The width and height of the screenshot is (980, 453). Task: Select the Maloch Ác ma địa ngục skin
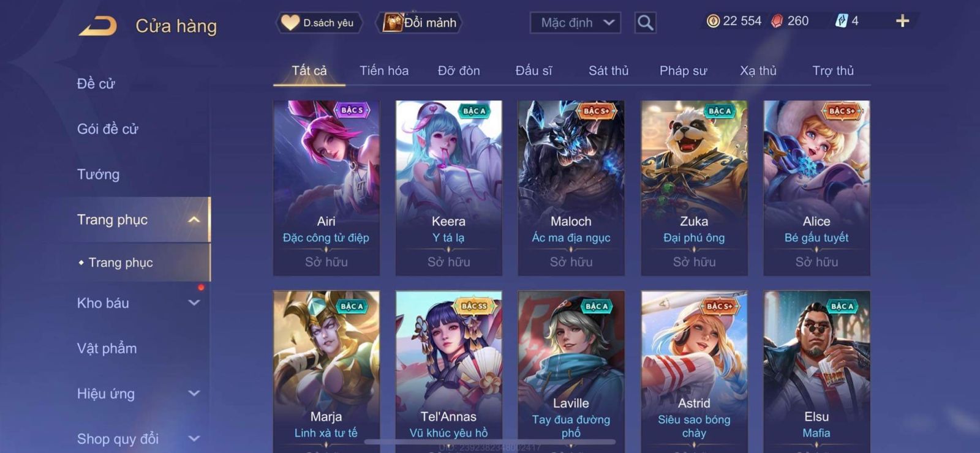click(x=571, y=188)
